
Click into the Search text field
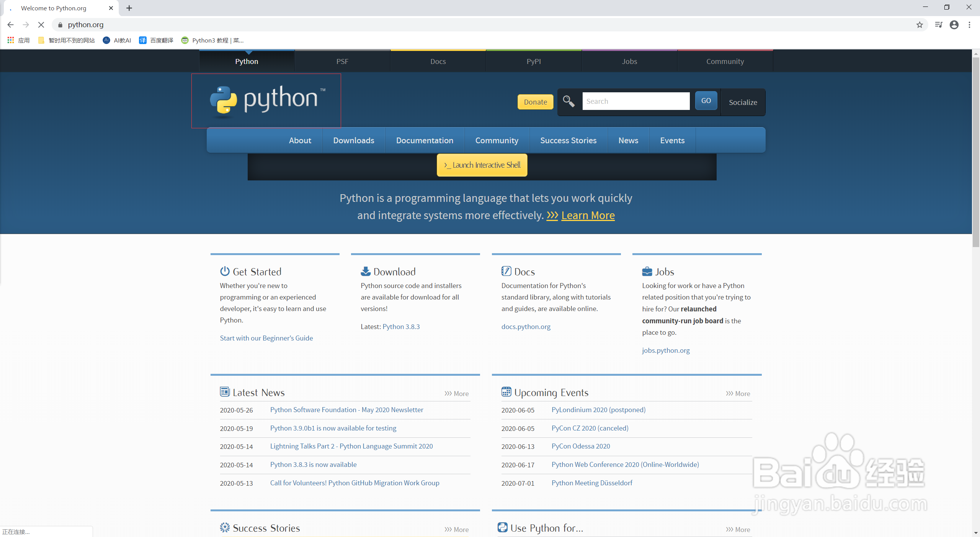point(635,101)
